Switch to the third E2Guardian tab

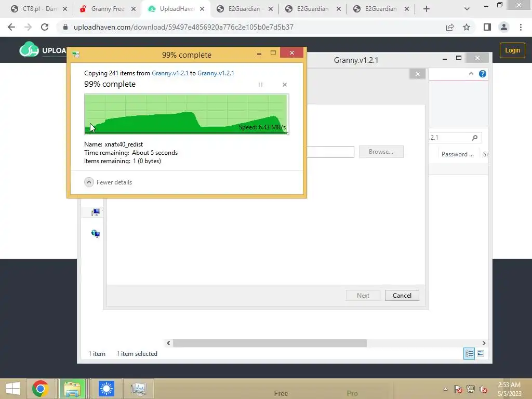click(x=381, y=9)
